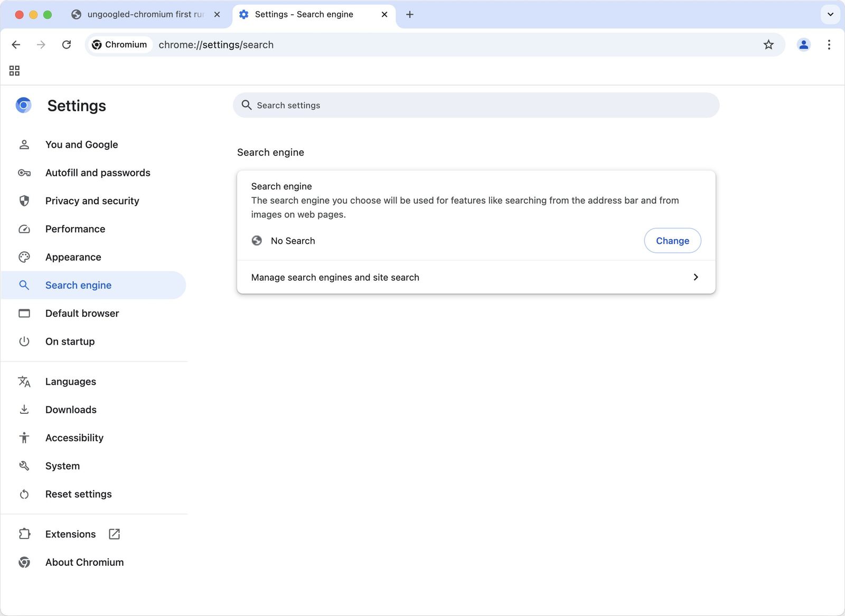Click the Chromium site info chip in address bar
Viewport: 845px width, 616px height.
point(119,44)
